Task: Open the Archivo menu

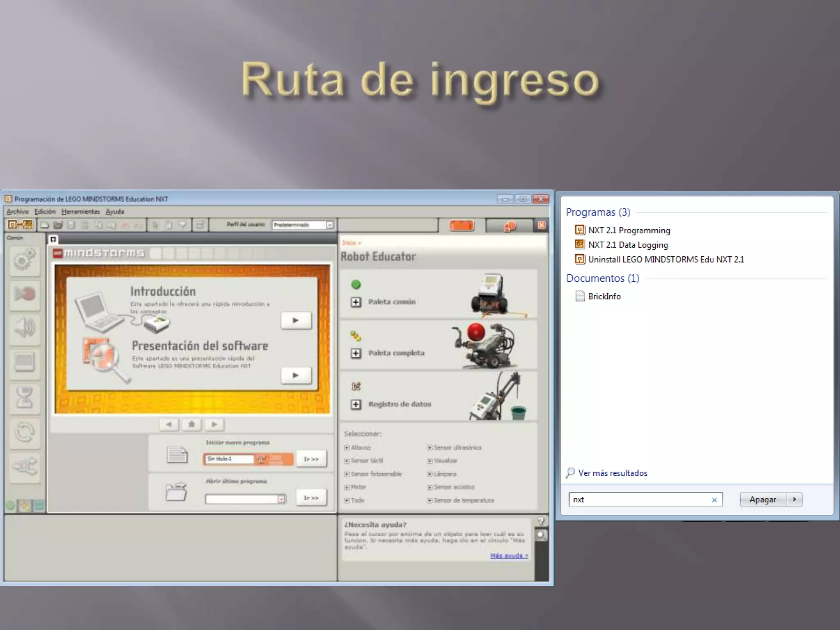Action: 18,212
